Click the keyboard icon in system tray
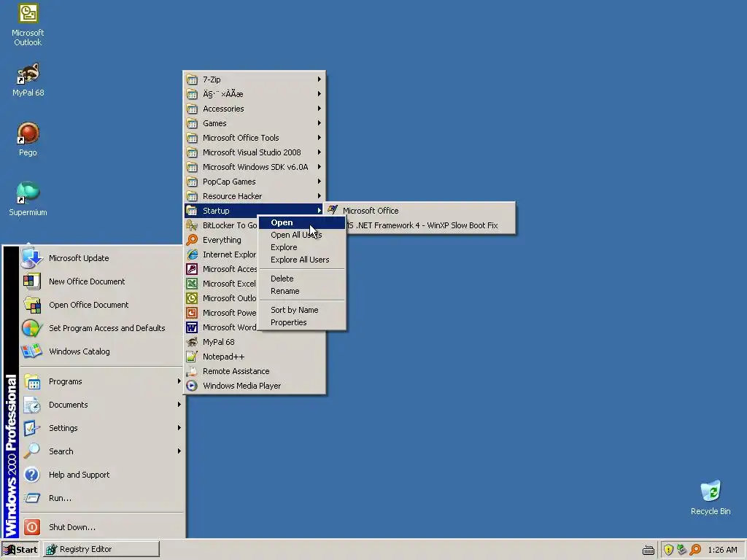This screenshot has height=560, width=747. [x=649, y=550]
